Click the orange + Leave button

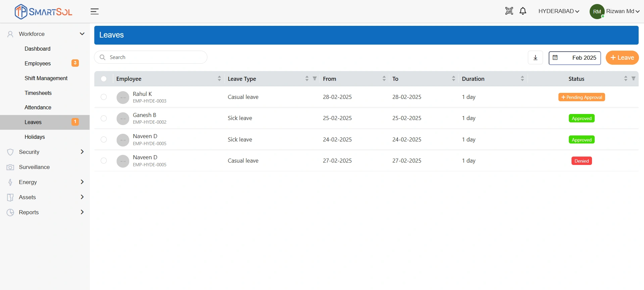coord(622,58)
